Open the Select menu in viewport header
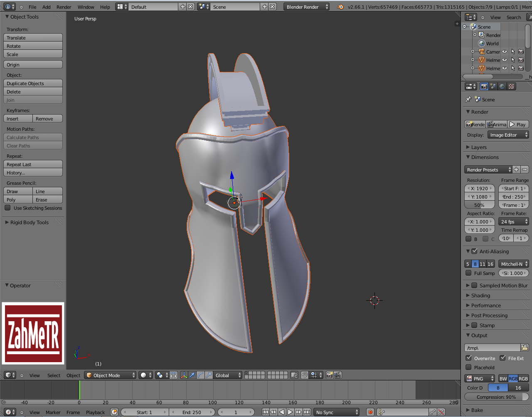Viewport: 532px width, 417px height. click(x=54, y=375)
